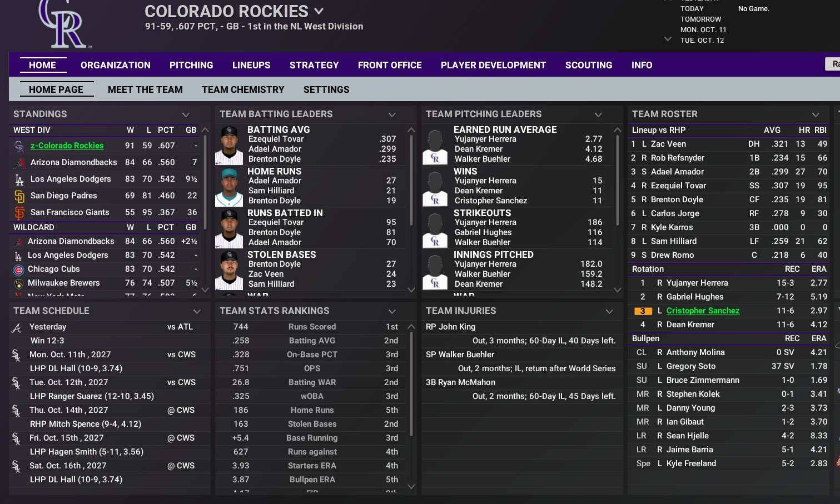Open the Lineups menu
Viewport: 840px width, 504px height.
tap(251, 65)
